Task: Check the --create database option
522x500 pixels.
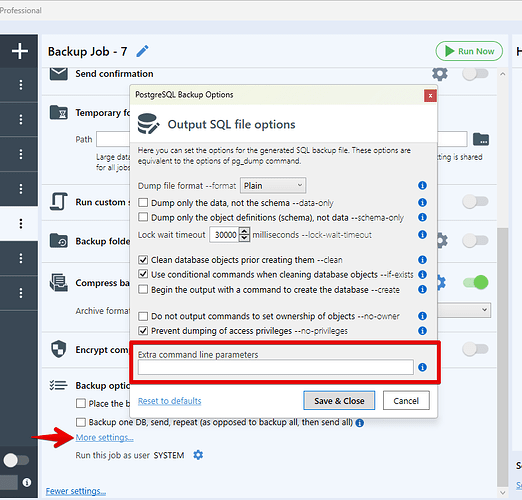Action: point(143,289)
